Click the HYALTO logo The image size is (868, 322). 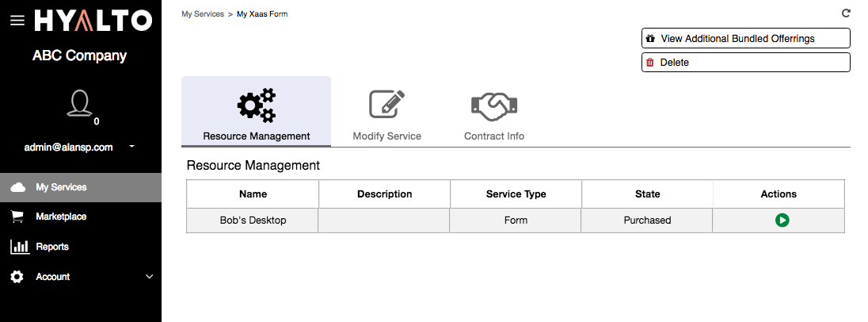(93, 21)
